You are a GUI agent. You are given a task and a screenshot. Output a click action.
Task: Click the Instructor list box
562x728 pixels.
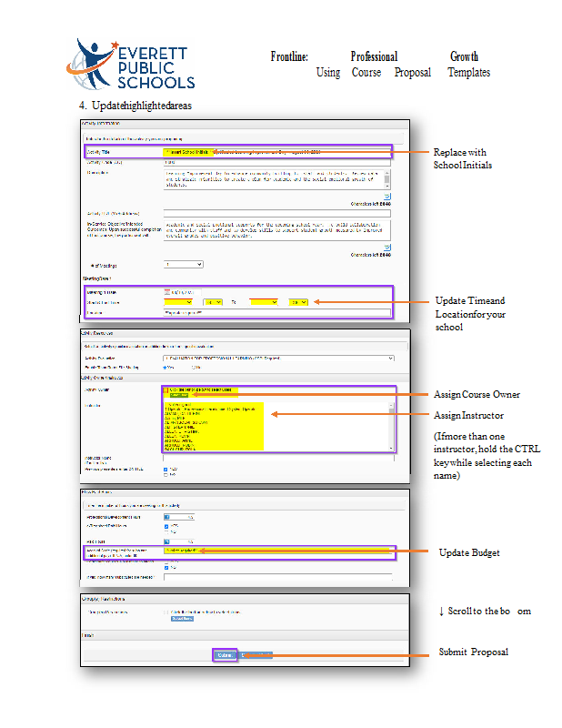coord(276,426)
